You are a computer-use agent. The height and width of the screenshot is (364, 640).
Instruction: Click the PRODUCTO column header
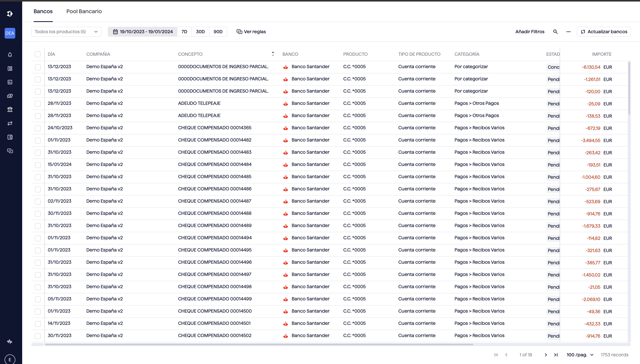[x=355, y=54]
